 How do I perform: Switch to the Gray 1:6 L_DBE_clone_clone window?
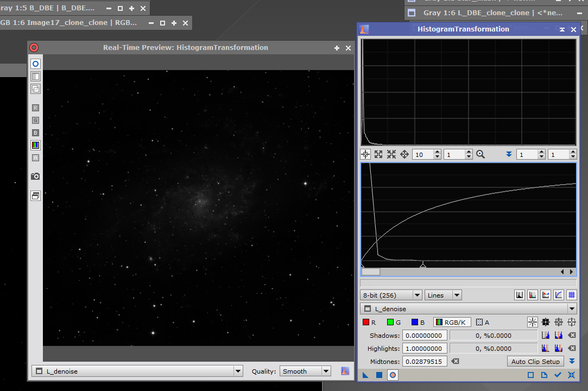(x=489, y=12)
